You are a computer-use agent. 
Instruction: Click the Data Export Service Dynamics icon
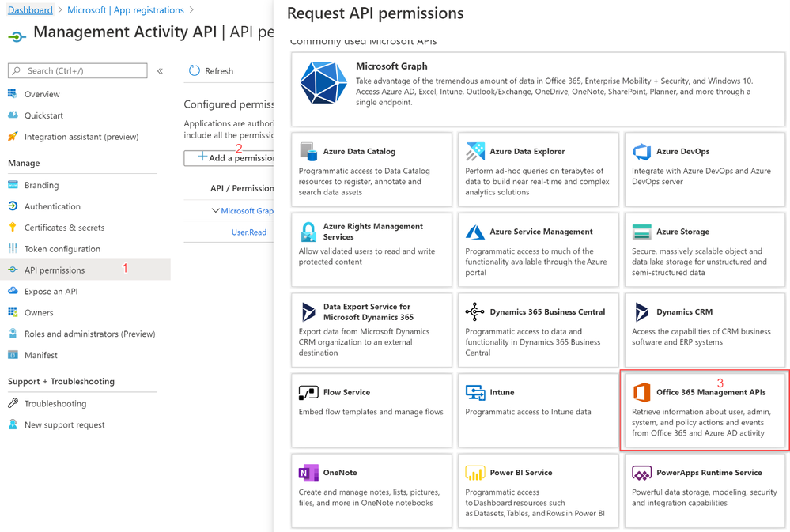308,311
